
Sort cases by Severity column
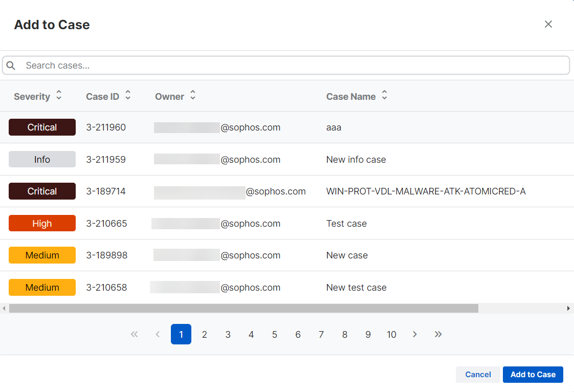[x=59, y=96]
